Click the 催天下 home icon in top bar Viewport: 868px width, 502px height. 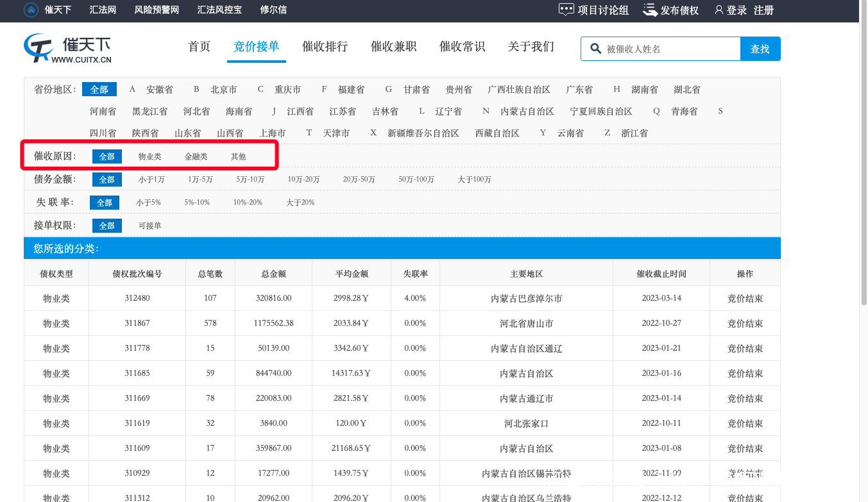(30, 10)
